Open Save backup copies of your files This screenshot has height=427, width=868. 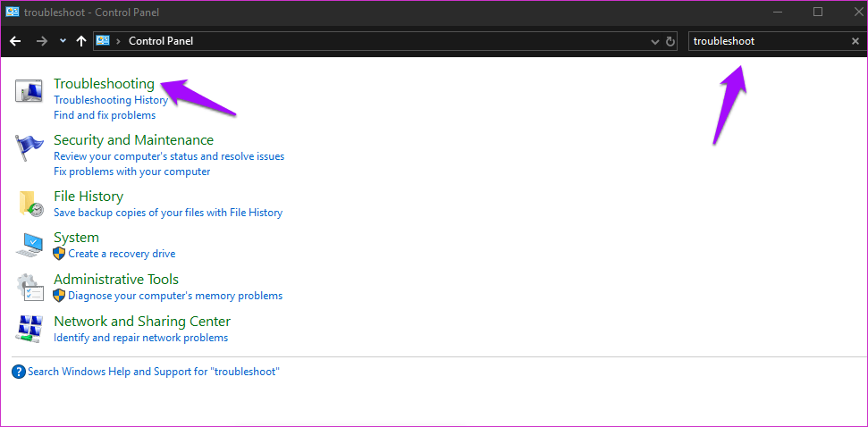168,213
